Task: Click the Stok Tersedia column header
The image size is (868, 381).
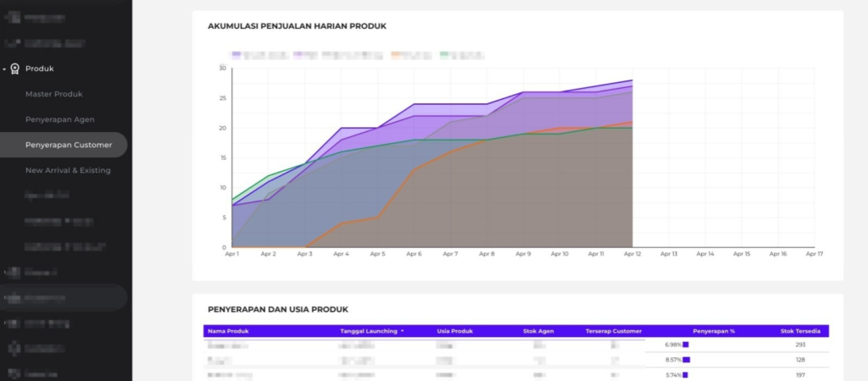Action: click(799, 331)
